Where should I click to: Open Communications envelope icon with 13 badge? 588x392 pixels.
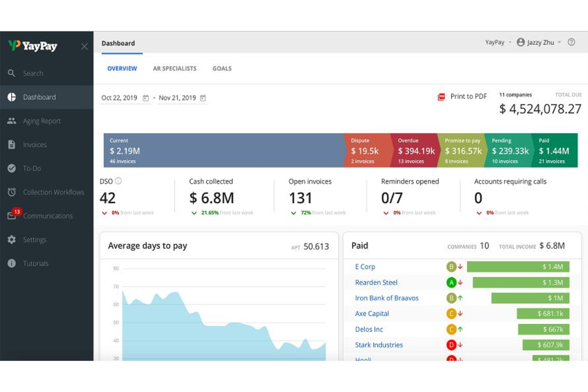pos(14,214)
